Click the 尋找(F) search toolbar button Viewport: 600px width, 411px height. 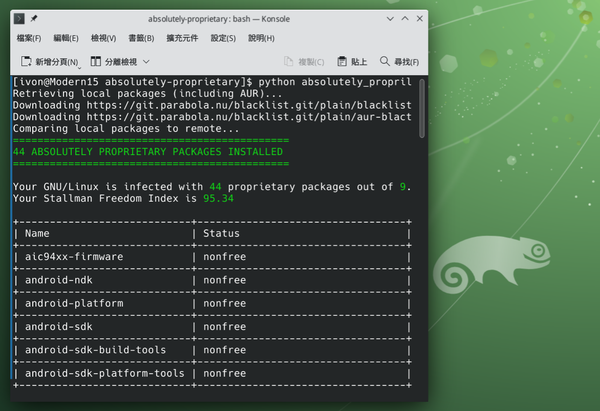click(399, 62)
